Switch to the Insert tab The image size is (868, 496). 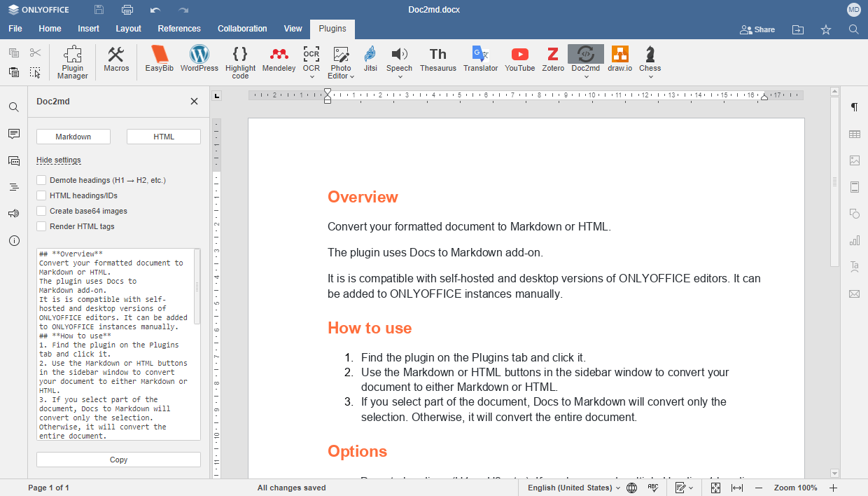coord(88,29)
